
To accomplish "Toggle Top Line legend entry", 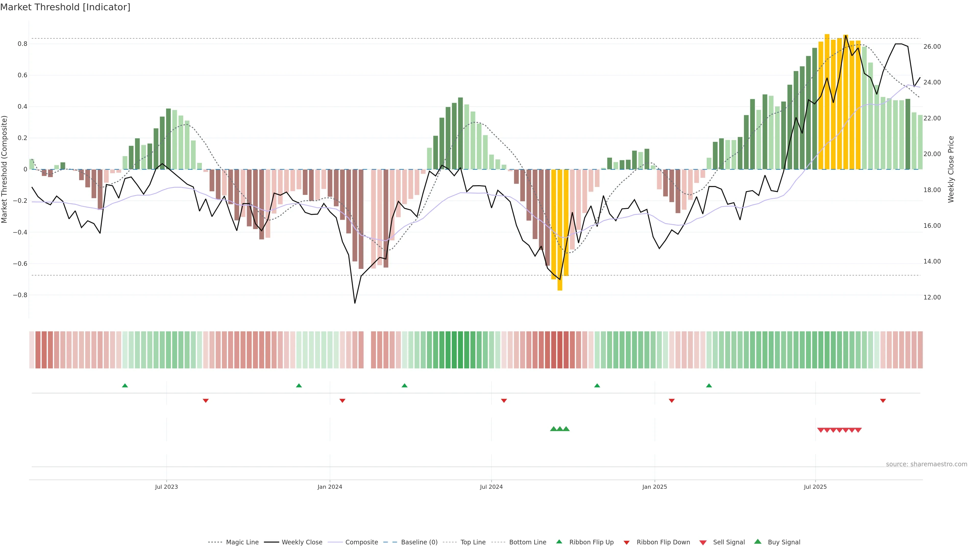I will coord(473,542).
